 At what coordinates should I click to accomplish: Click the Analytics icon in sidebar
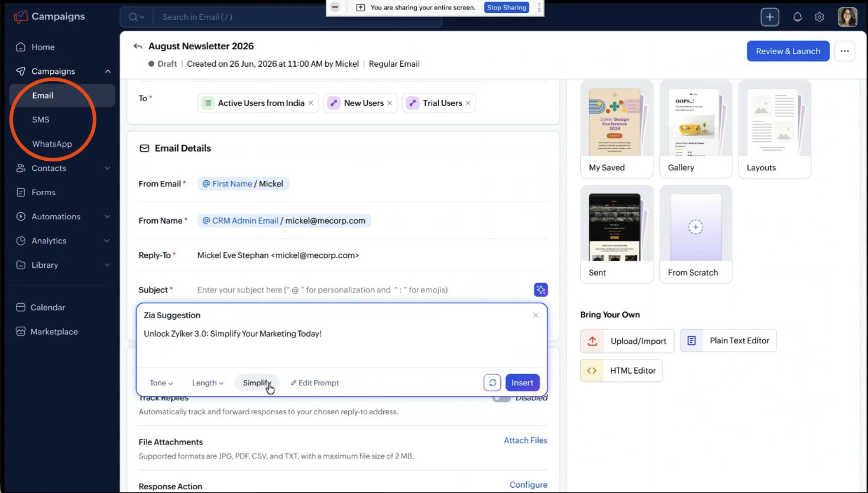tap(21, 241)
